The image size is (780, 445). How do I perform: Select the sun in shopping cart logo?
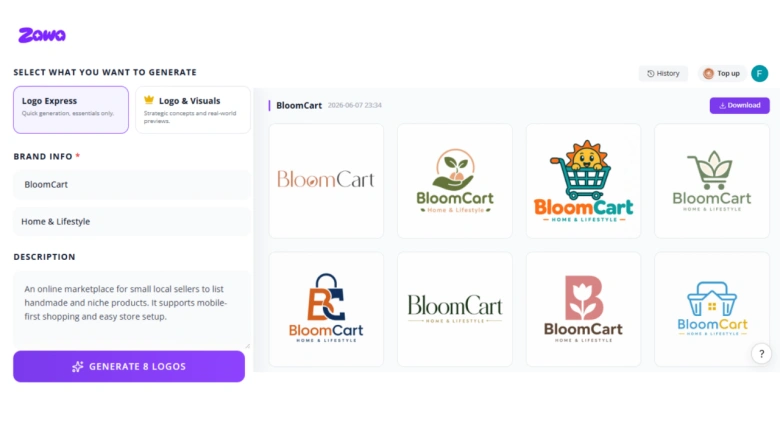pos(584,181)
